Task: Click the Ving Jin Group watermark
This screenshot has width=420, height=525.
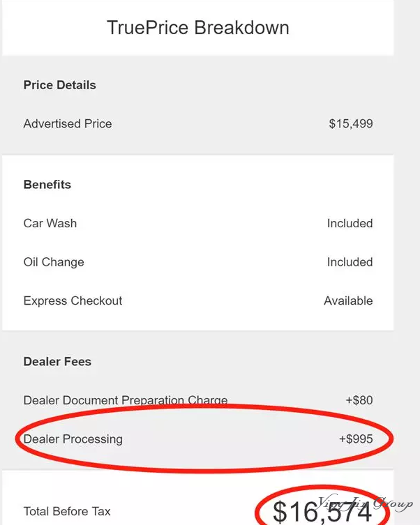Action: [x=365, y=503]
